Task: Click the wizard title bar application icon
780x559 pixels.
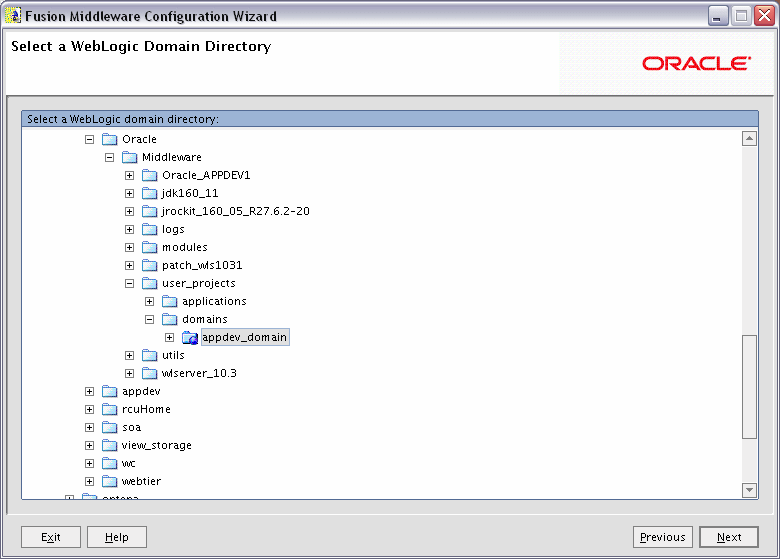Action: point(13,16)
